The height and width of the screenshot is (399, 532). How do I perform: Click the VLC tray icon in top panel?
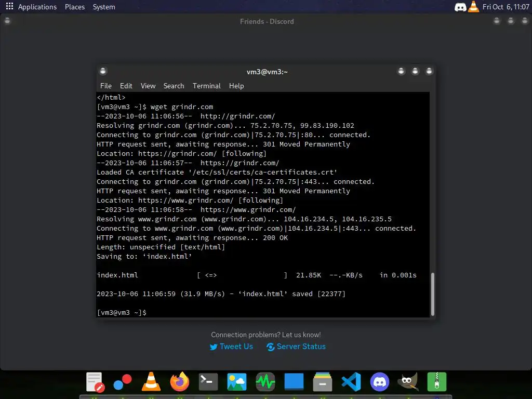tap(474, 6)
